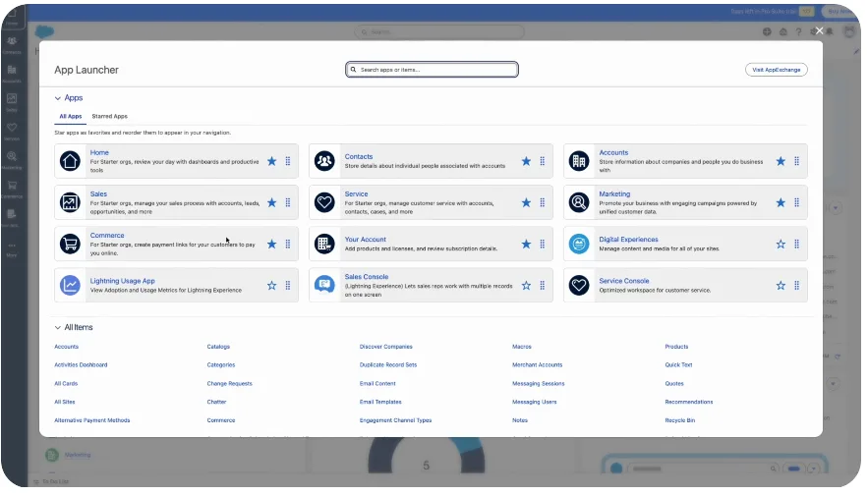Collapse the Apps section
868x495 pixels.
pyautogui.click(x=58, y=98)
